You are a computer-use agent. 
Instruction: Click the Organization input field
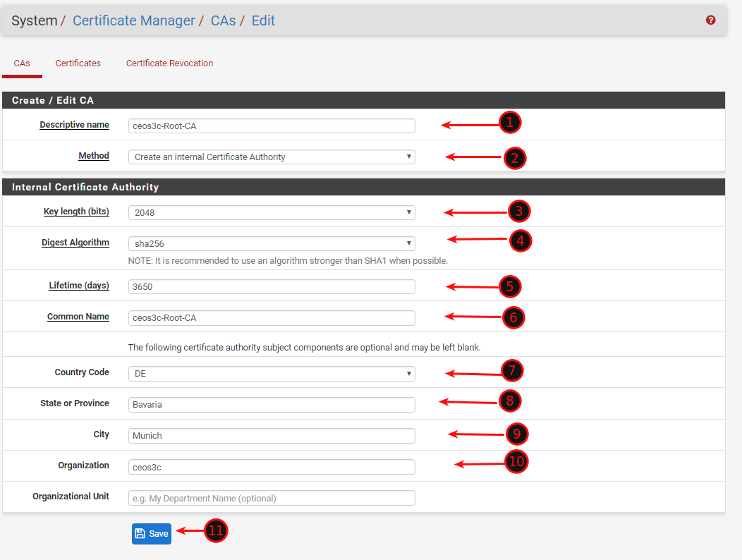pos(272,467)
